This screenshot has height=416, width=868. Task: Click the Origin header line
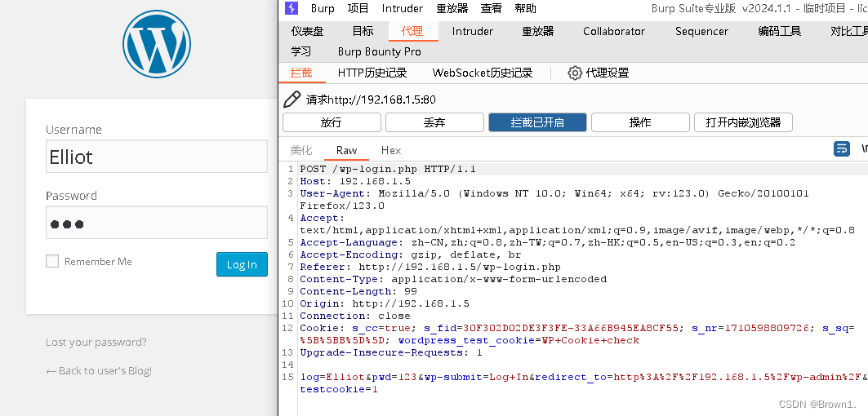384,303
